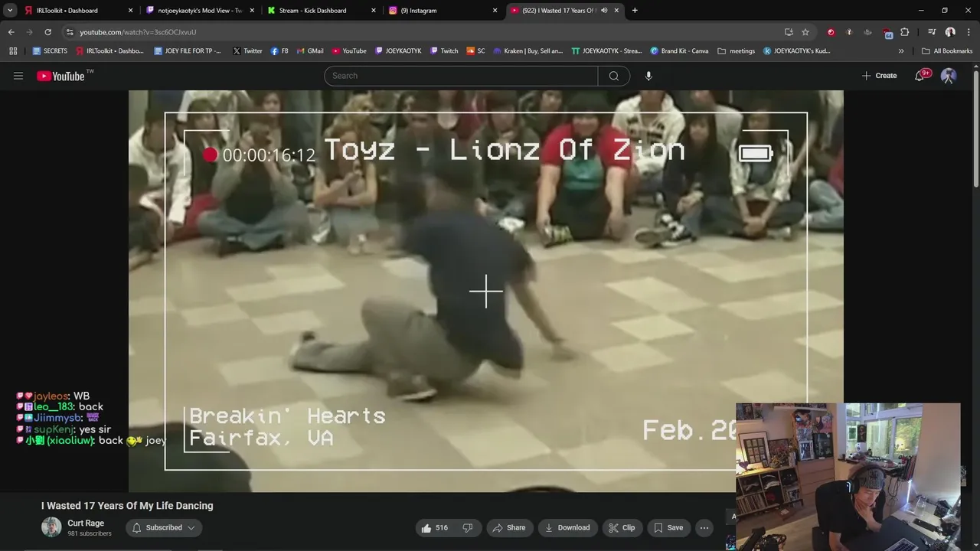Viewport: 980px width, 551px height.
Task: Reload the page in Chrome
Action: [47, 32]
